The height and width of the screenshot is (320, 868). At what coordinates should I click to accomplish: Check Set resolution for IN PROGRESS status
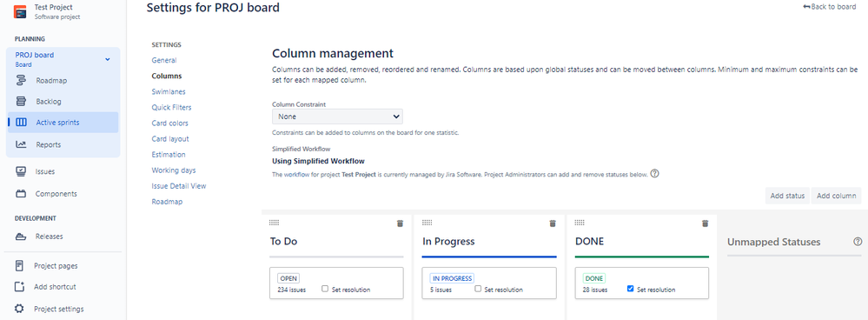[x=478, y=289]
